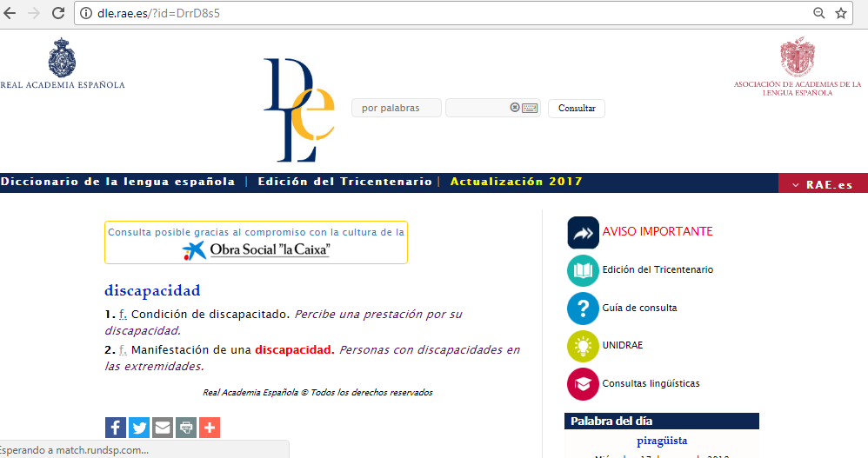Screen dimensions: 868x458
Task: Click the Consultar button
Action: point(577,109)
